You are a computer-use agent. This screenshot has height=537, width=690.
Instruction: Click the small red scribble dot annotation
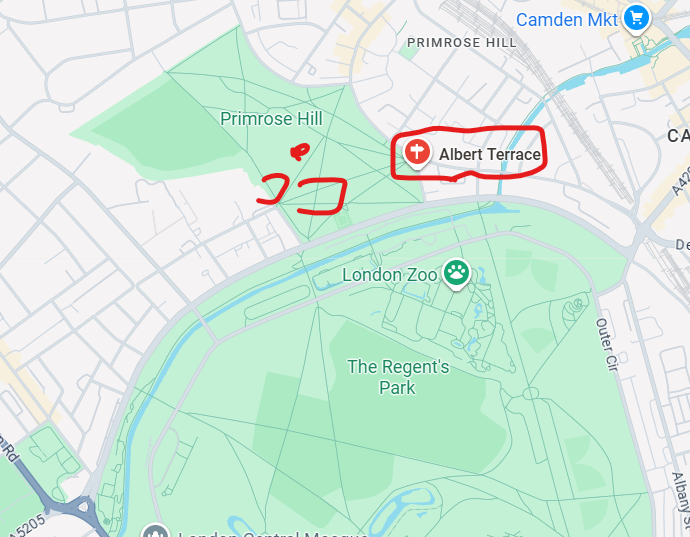click(300, 152)
